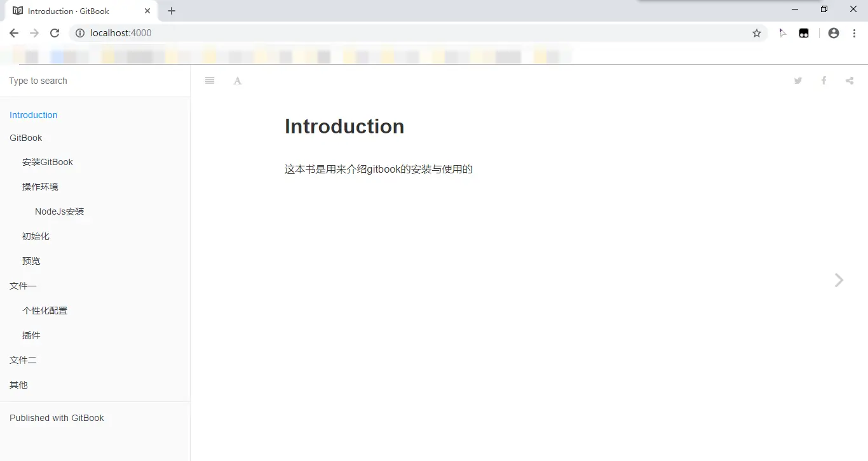The height and width of the screenshot is (461, 868).
Task: Minimize the Chrome window
Action: coord(795,10)
